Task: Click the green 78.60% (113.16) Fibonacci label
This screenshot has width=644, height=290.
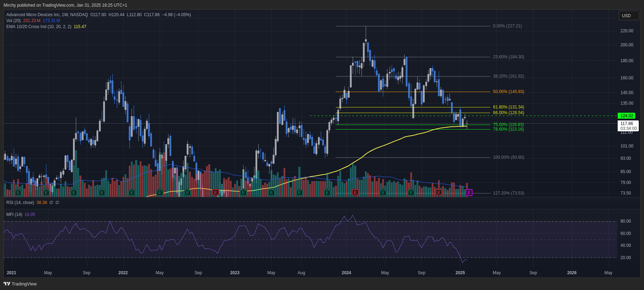Action: 508,129
